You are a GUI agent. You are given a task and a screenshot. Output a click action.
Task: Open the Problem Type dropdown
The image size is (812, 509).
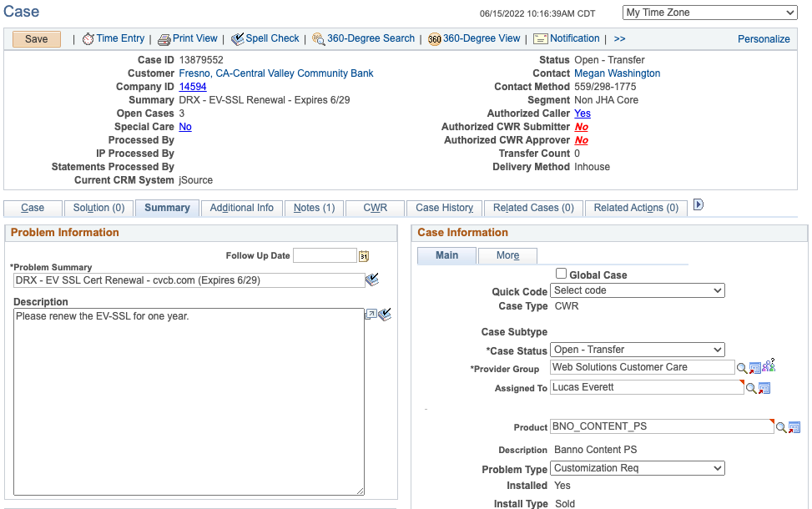click(637, 469)
